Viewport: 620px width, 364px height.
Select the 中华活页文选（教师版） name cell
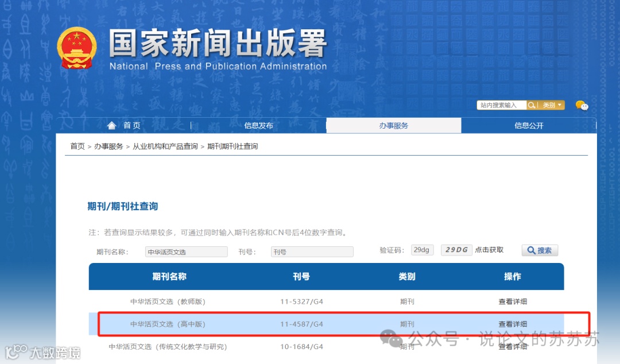pyautogui.click(x=168, y=301)
